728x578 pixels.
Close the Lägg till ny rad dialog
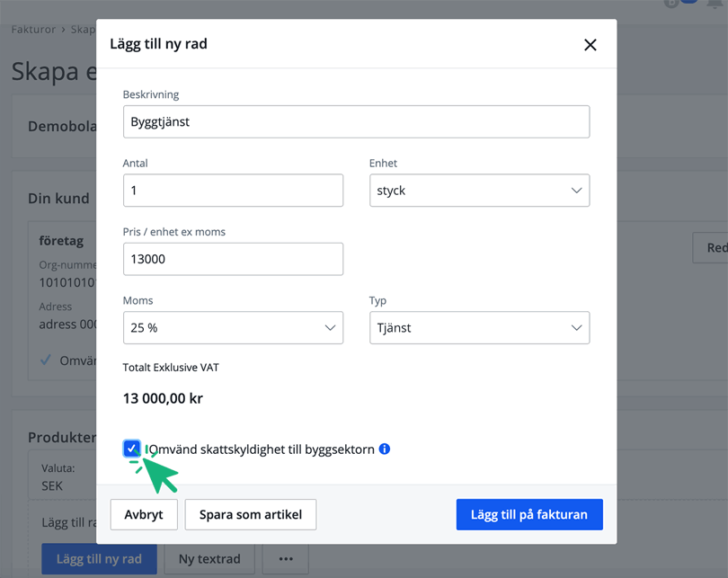click(590, 45)
